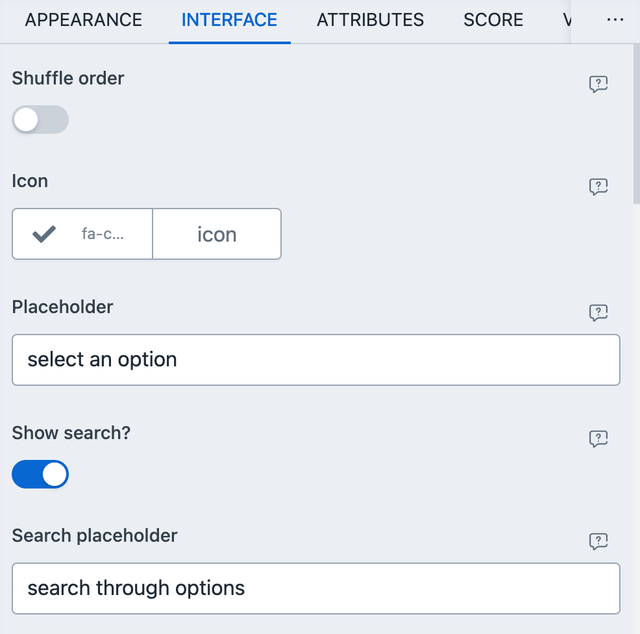Screen dimensions: 640x634
Task: Open help for Shuffle order setting
Action: 598,85
